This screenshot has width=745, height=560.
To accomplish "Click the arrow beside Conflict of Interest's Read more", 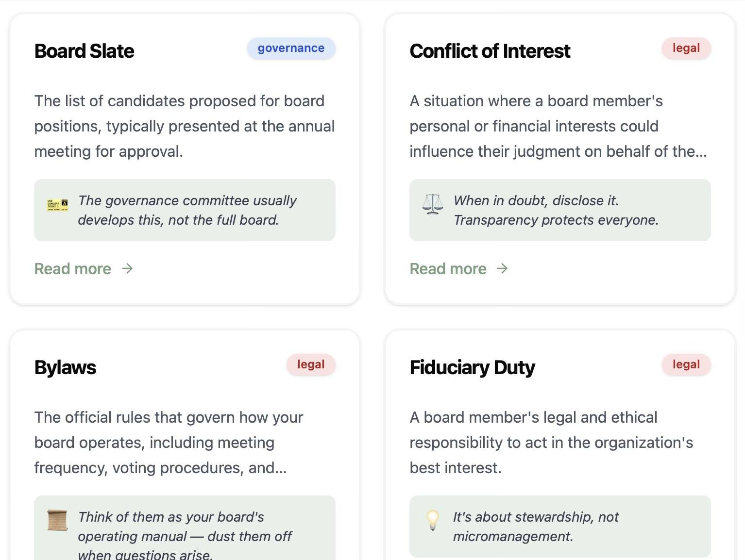I will click(x=503, y=268).
